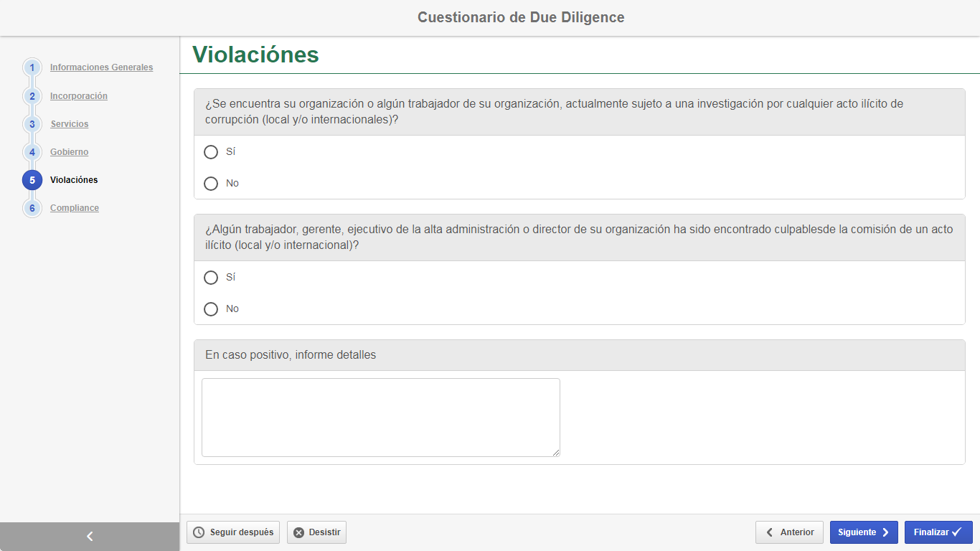This screenshot has width=980, height=551.
Task: Click the green 'Violaciónes' page heading
Action: pos(255,55)
